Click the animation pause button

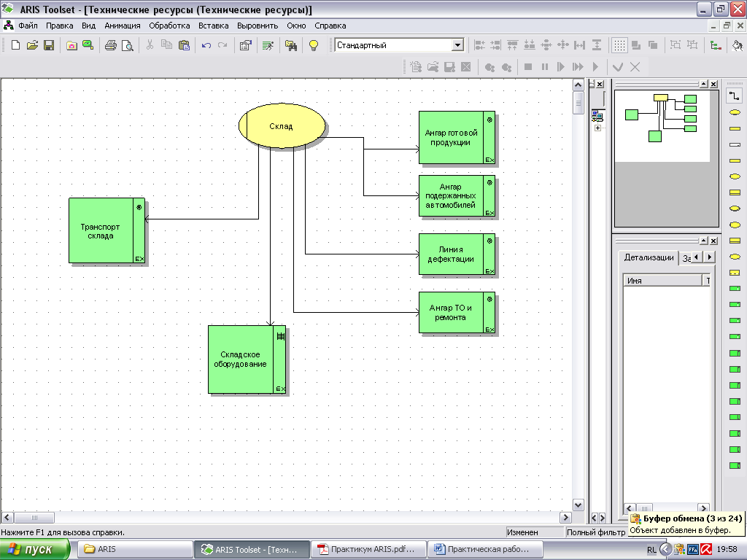[x=544, y=67]
